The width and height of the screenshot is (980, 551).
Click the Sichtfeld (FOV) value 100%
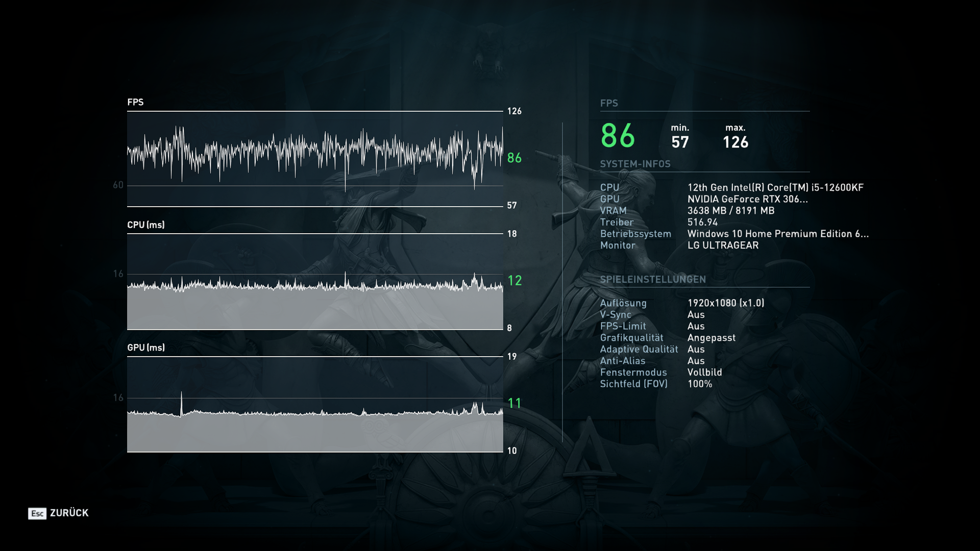point(699,384)
